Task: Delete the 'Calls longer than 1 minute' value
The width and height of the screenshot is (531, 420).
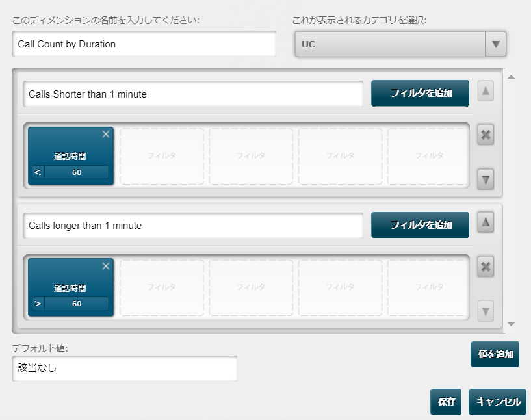Action: (x=486, y=267)
